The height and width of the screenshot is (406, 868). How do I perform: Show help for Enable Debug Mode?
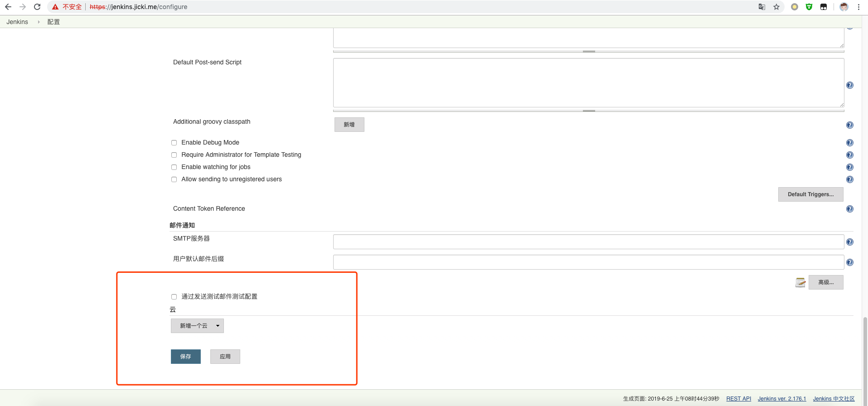[850, 143]
